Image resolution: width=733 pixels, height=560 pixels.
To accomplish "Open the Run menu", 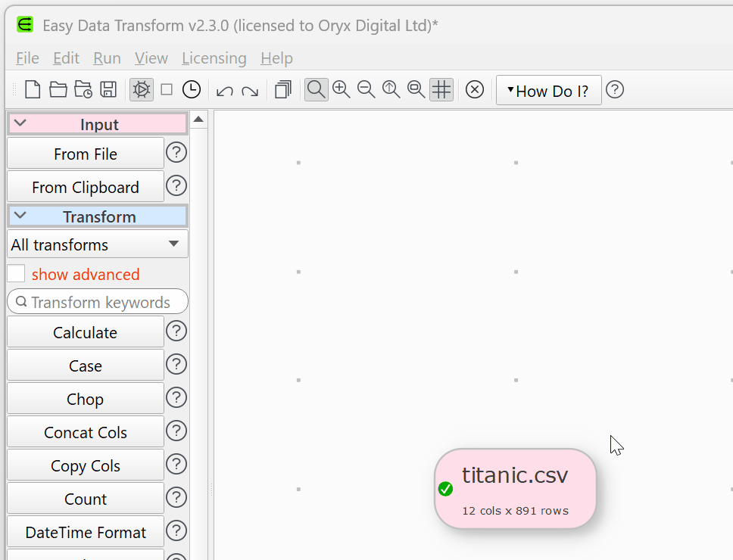I will pyautogui.click(x=106, y=58).
